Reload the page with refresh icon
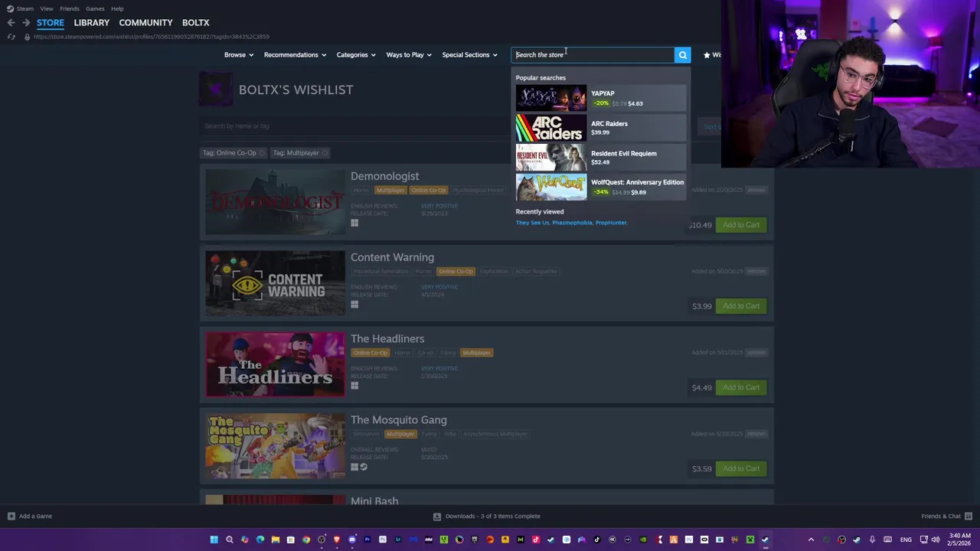This screenshot has height=551, width=980. pyautogui.click(x=11, y=36)
